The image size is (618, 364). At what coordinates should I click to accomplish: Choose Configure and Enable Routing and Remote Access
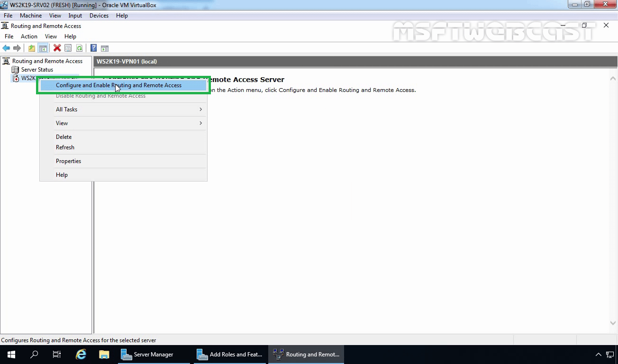123,85
